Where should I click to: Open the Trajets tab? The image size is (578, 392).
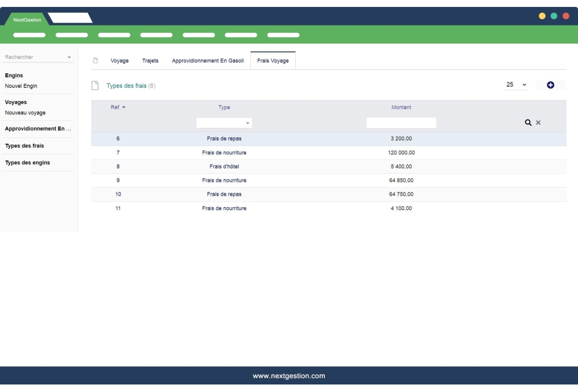(x=150, y=61)
